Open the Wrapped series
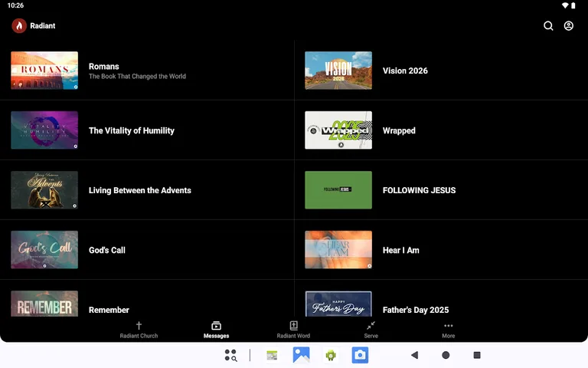Image resolution: width=588 pixels, height=368 pixels. tap(399, 130)
